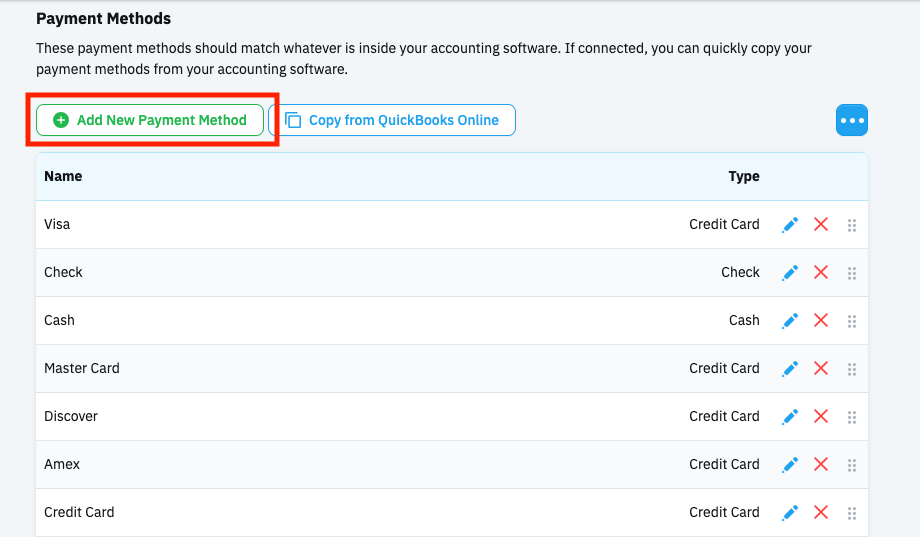Open the three-dot more options menu
The width and height of the screenshot is (920, 537).
click(x=852, y=120)
